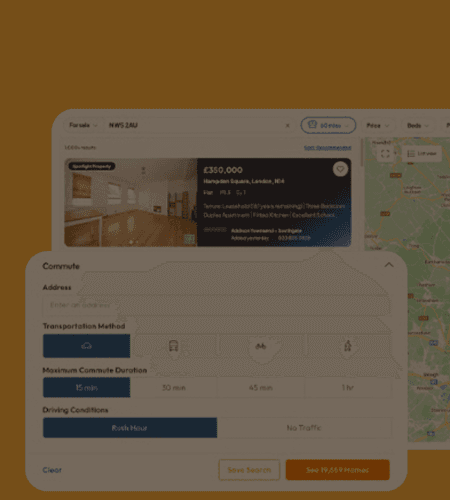Click the Hampden Square, London address
This screenshot has width=450, height=500.
pyautogui.click(x=244, y=181)
